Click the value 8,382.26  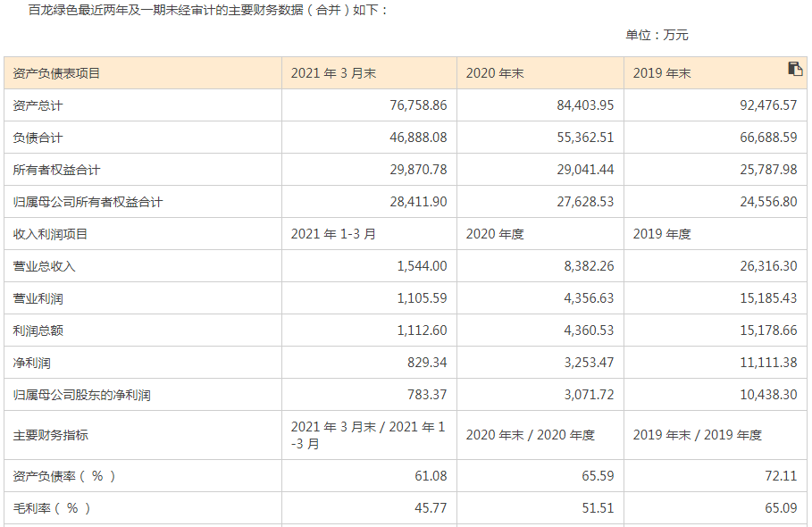[589, 265]
